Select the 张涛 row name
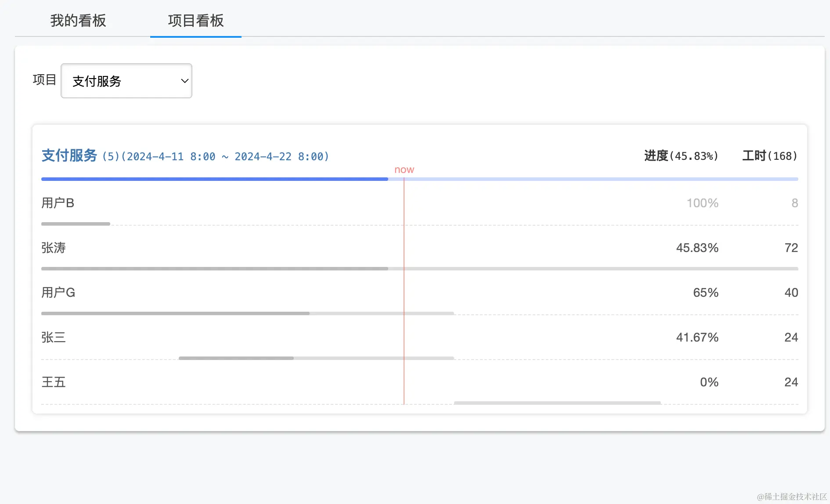The width and height of the screenshot is (830, 504). (x=54, y=248)
